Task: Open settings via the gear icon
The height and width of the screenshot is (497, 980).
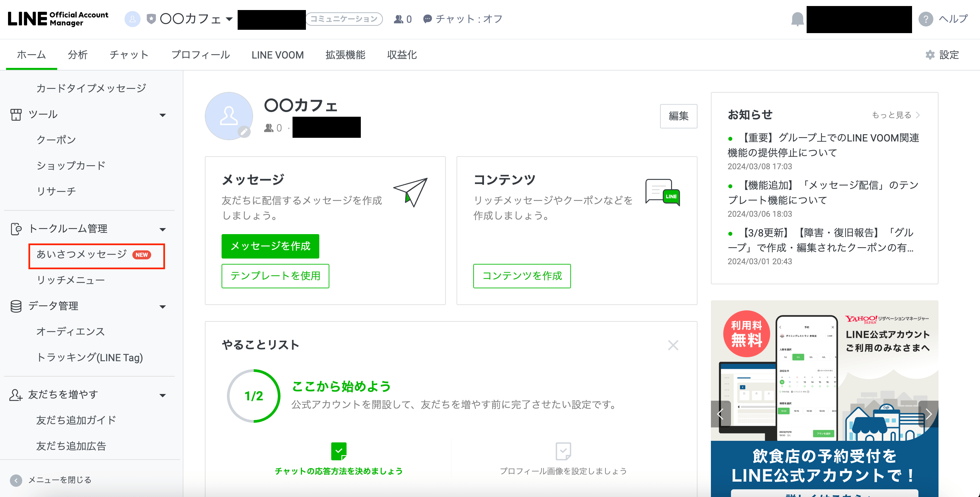Action: 930,55
